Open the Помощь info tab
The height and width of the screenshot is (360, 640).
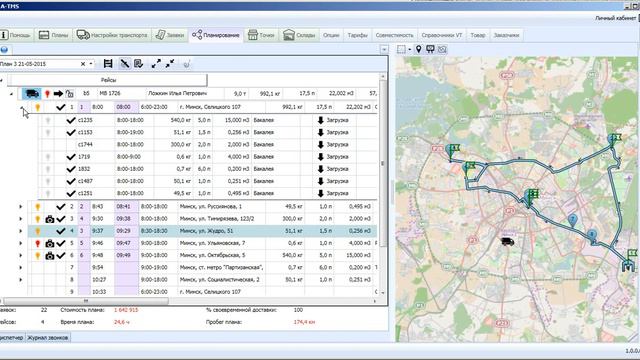click(16, 35)
